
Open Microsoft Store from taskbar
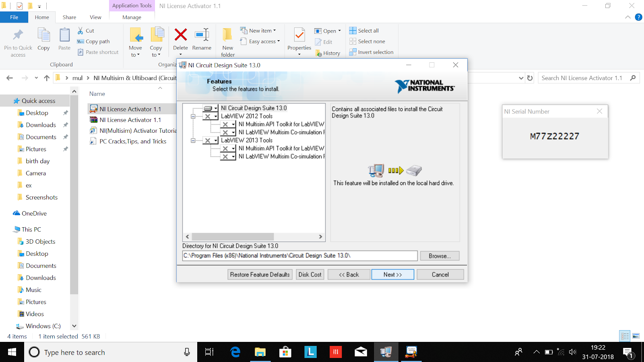coord(285,352)
